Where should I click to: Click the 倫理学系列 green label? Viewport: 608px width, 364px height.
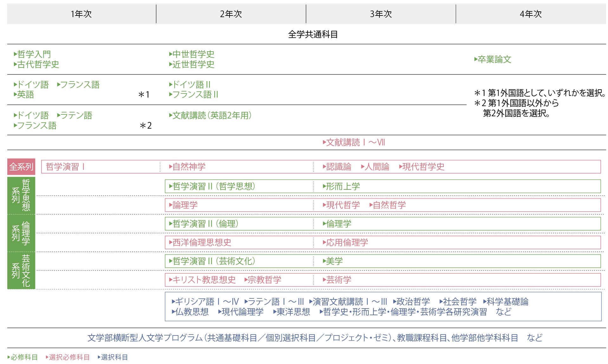21,233
